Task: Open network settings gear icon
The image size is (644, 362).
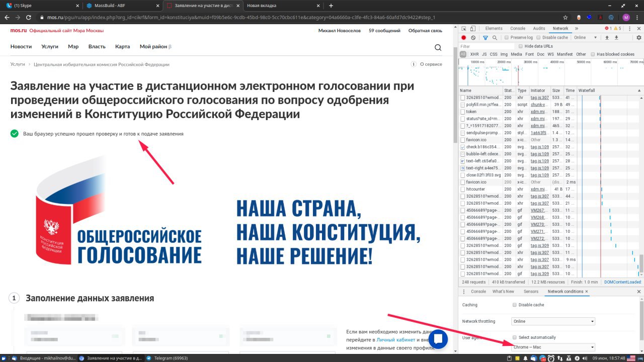Action: tap(639, 38)
